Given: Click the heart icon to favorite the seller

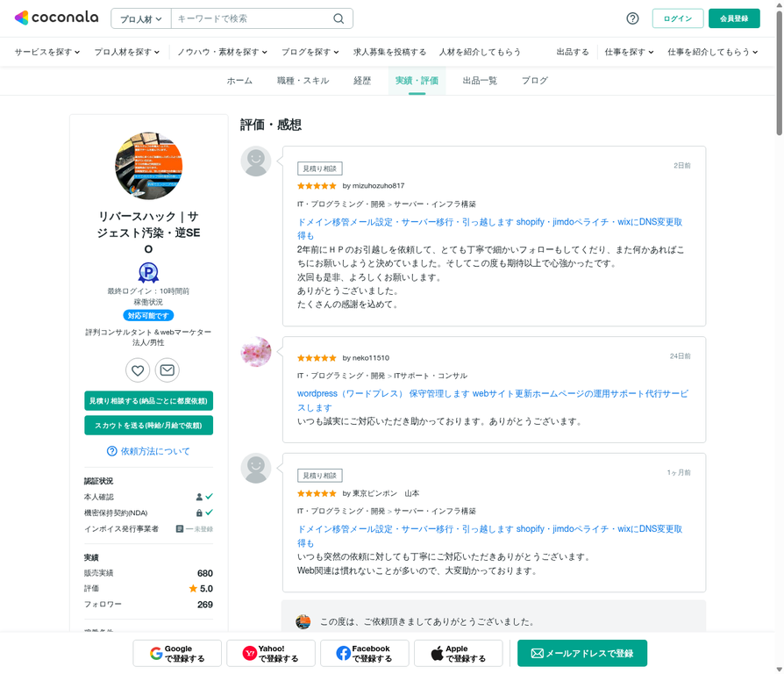Looking at the screenshot, I should coord(137,369).
